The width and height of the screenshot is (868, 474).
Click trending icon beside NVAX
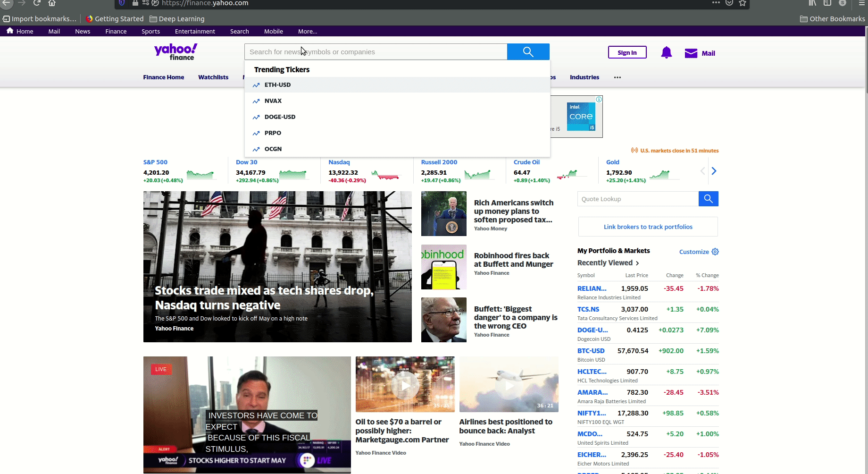pyautogui.click(x=256, y=101)
